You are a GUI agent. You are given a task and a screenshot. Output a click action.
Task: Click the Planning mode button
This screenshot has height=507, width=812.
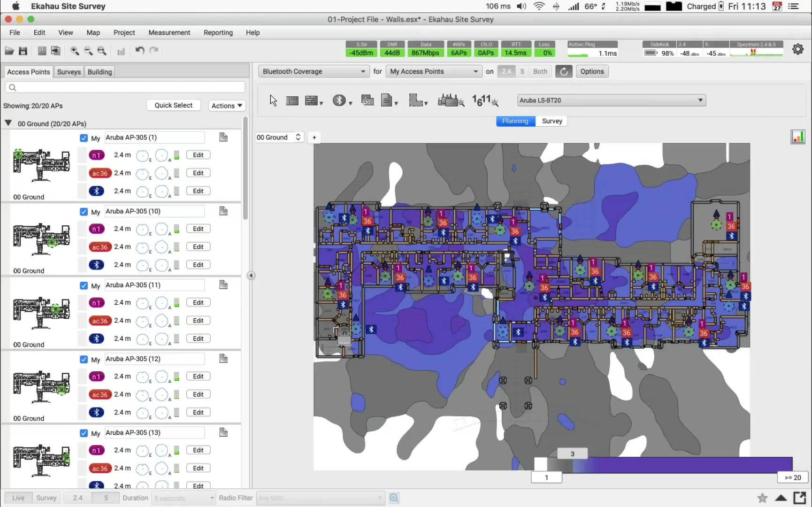(515, 121)
